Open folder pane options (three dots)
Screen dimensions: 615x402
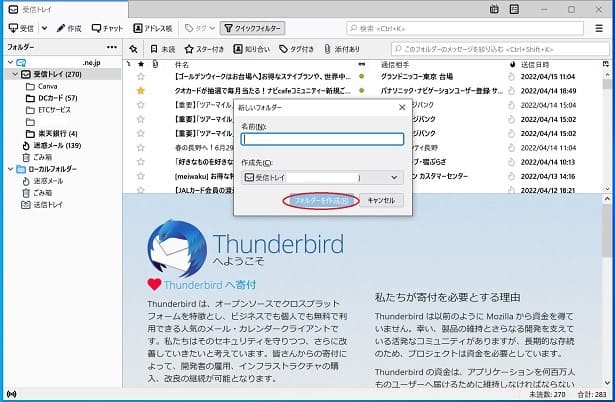pyautogui.click(x=112, y=47)
